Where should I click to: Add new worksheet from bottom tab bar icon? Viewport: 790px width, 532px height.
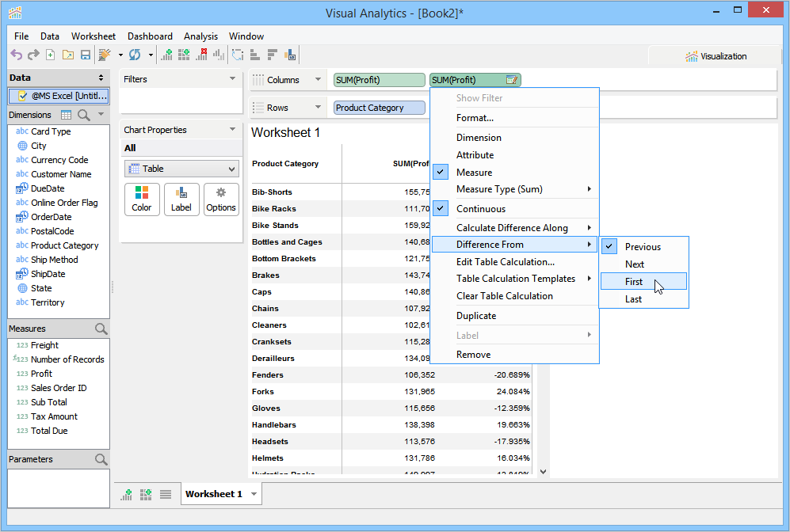coord(127,494)
